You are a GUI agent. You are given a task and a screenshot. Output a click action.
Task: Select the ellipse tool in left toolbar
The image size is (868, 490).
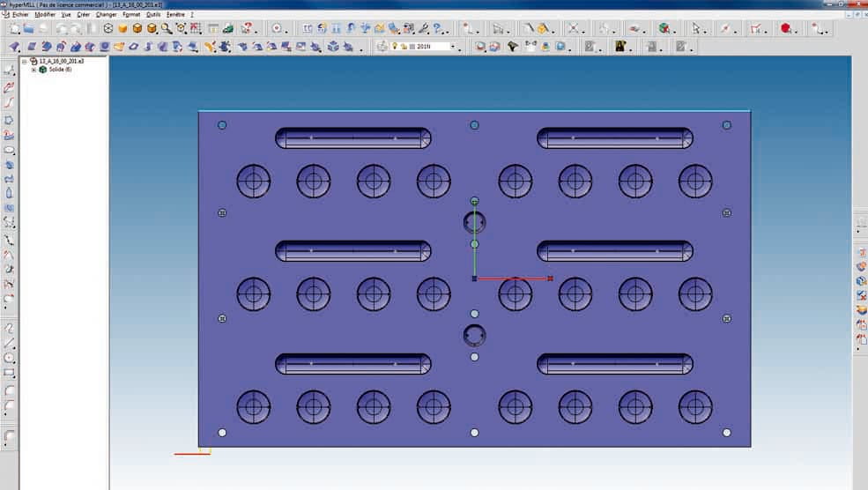[x=9, y=150]
